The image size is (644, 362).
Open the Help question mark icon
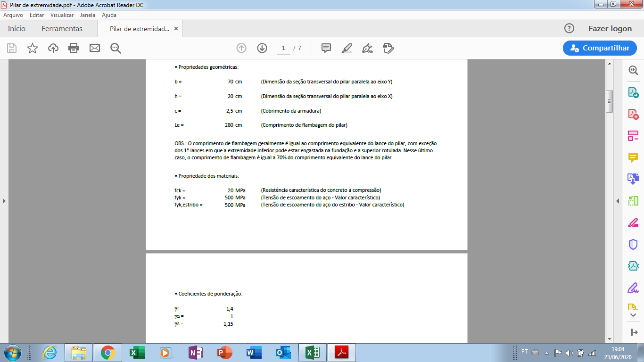[x=569, y=28]
